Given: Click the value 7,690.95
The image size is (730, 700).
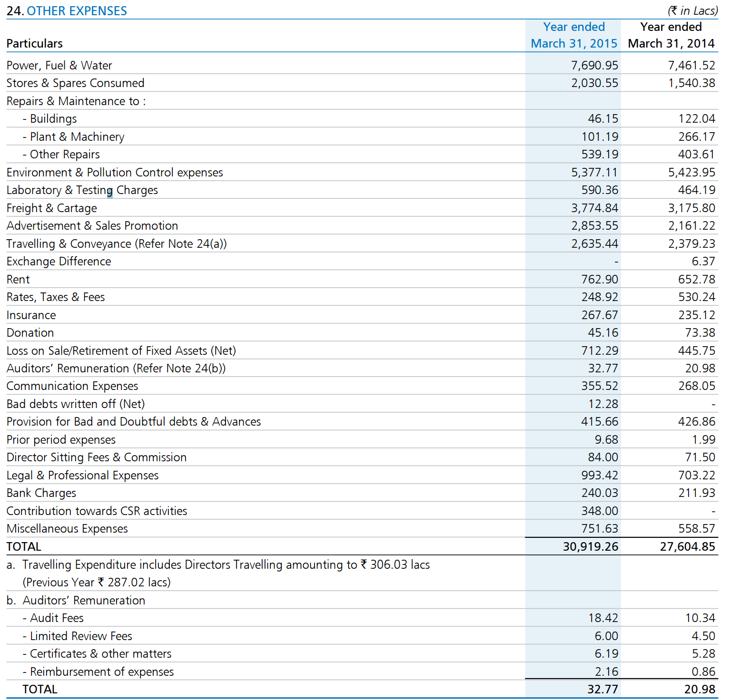Looking at the screenshot, I should tap(594, 65).
